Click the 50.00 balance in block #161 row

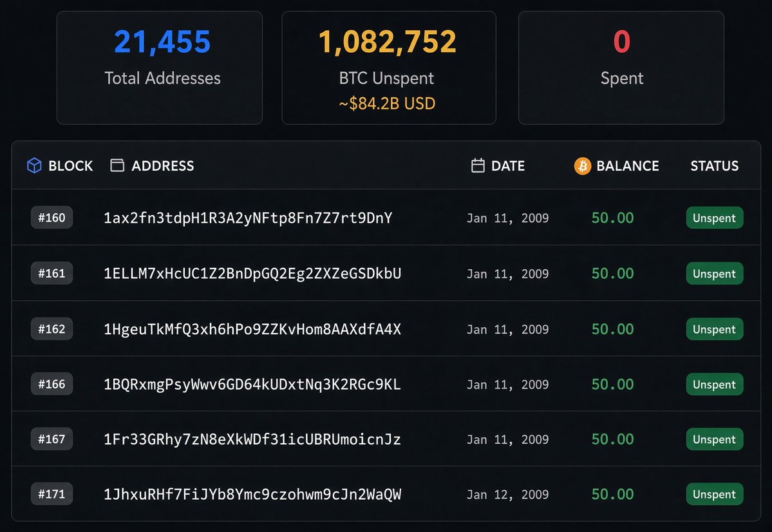[x=612, y=273]
